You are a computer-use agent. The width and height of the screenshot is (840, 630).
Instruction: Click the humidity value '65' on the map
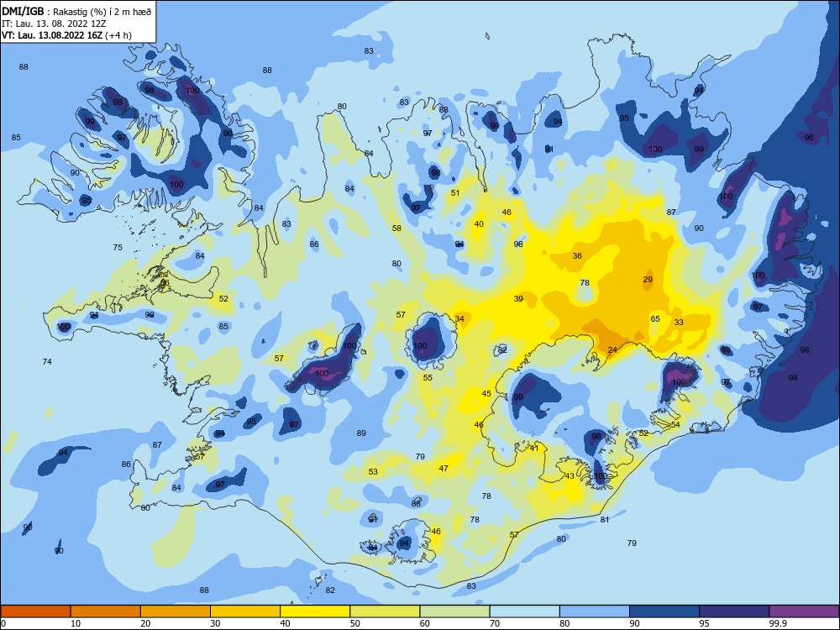tap(655, 318)
